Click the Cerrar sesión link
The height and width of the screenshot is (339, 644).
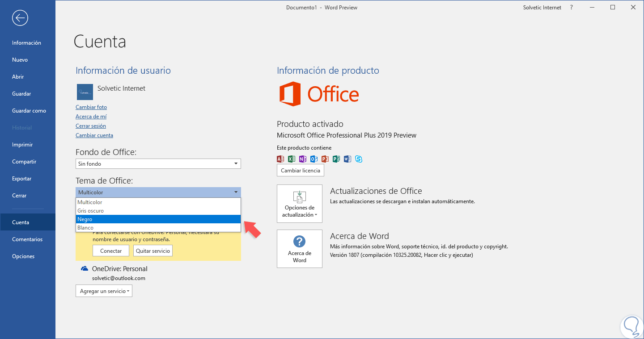tap(91, 126)
